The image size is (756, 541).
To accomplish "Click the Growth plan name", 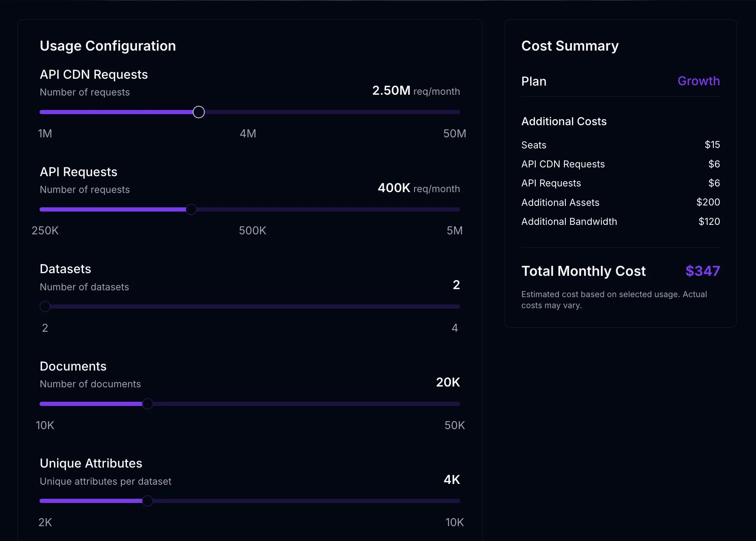I will (698, 81).
